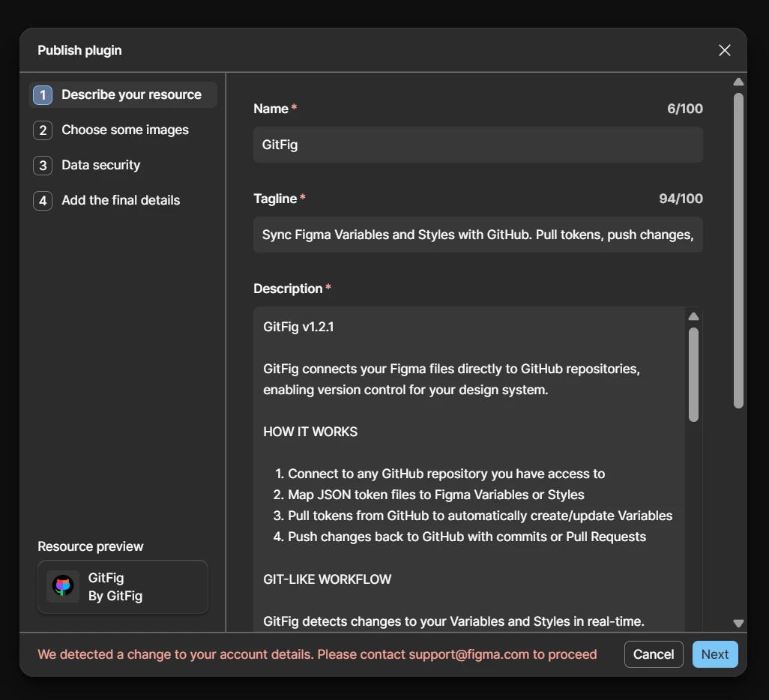
Task: Click the 'GIT-LIKE WORKFLOW' heading text
Action: point(327,579)
